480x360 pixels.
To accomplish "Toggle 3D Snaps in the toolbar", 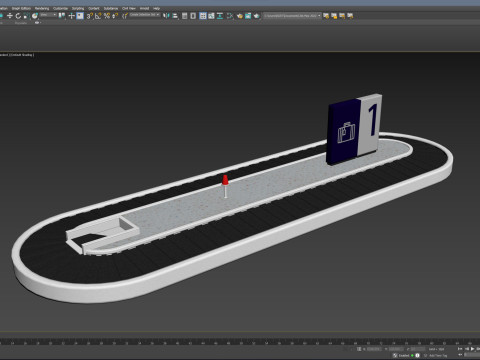I will [90, 16].
